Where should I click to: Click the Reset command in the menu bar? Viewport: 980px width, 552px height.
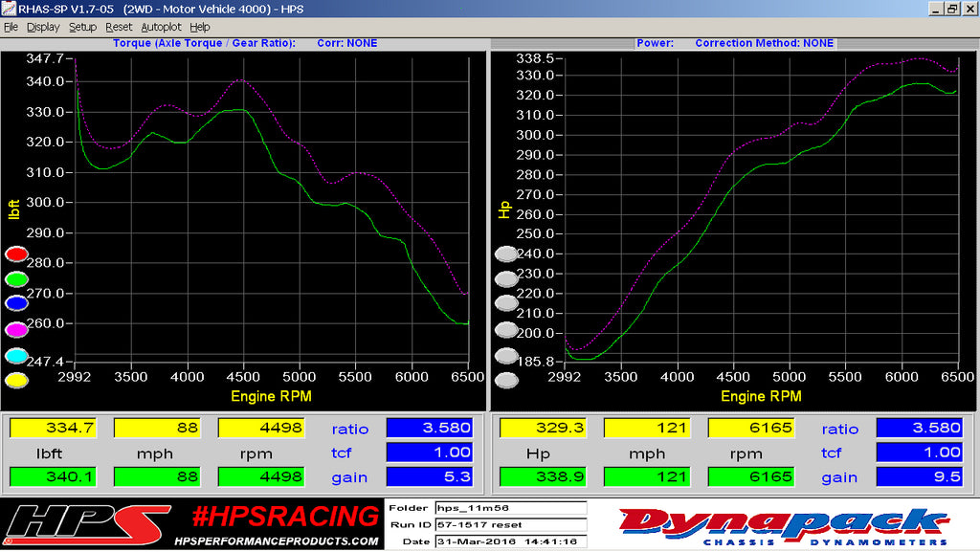119,27
